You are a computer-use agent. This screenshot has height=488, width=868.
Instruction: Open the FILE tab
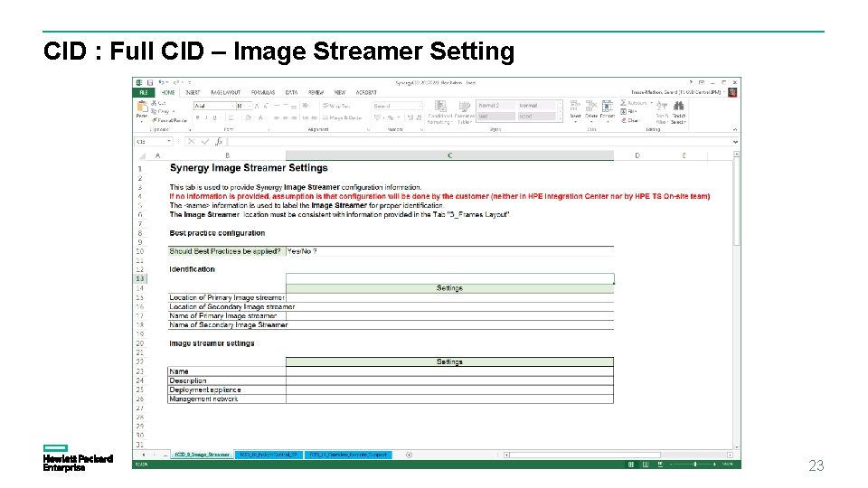pyautogui.click(x=144, y=92)
